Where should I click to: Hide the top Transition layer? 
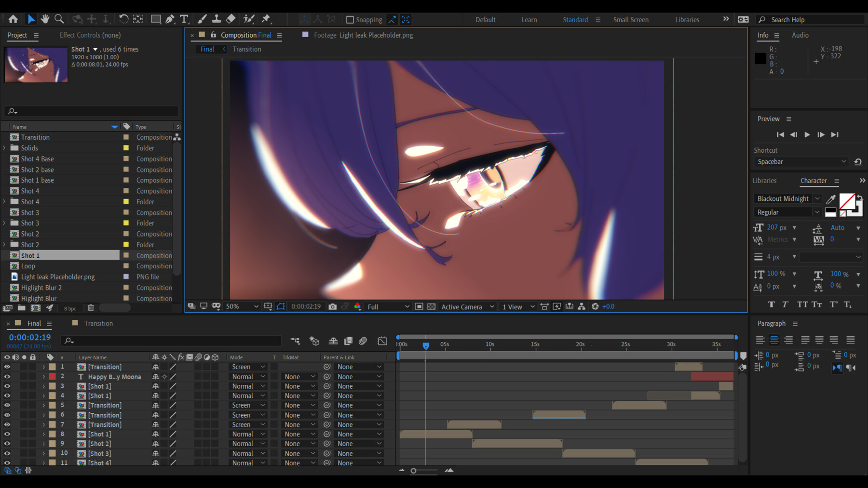click(x=7, y=367)
